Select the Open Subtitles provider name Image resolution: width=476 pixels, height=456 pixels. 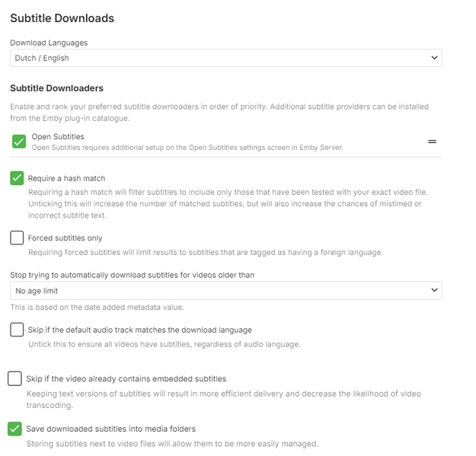[58, 137]
